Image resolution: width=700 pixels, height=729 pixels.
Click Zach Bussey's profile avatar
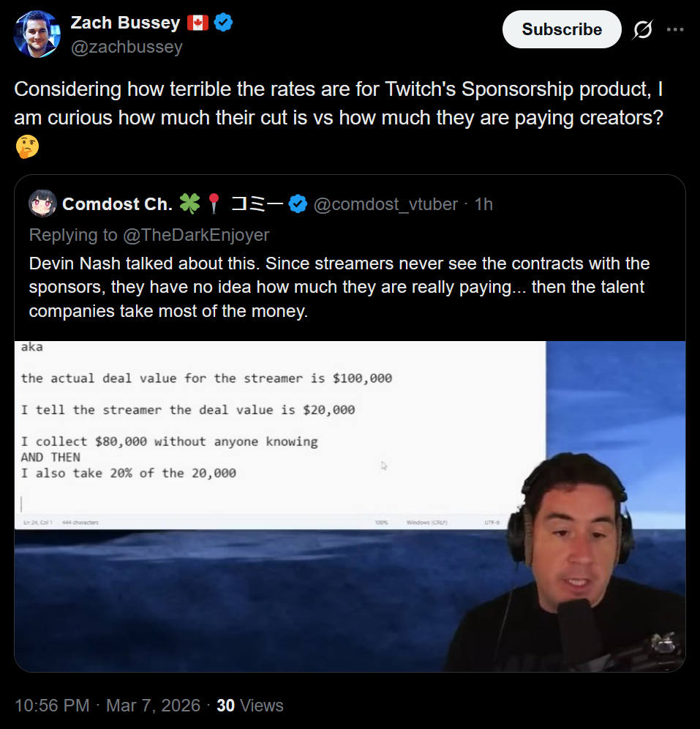[x=37, y=34]
